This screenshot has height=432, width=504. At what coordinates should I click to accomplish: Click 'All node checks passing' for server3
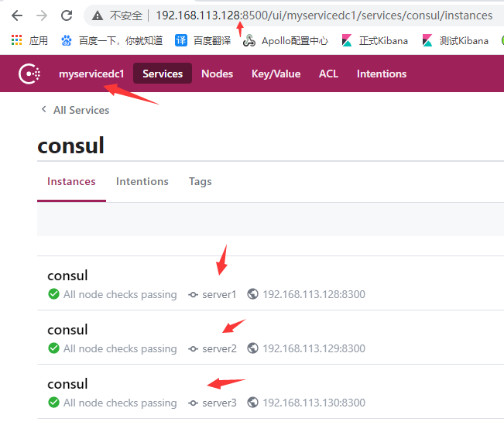click(120, 403)
